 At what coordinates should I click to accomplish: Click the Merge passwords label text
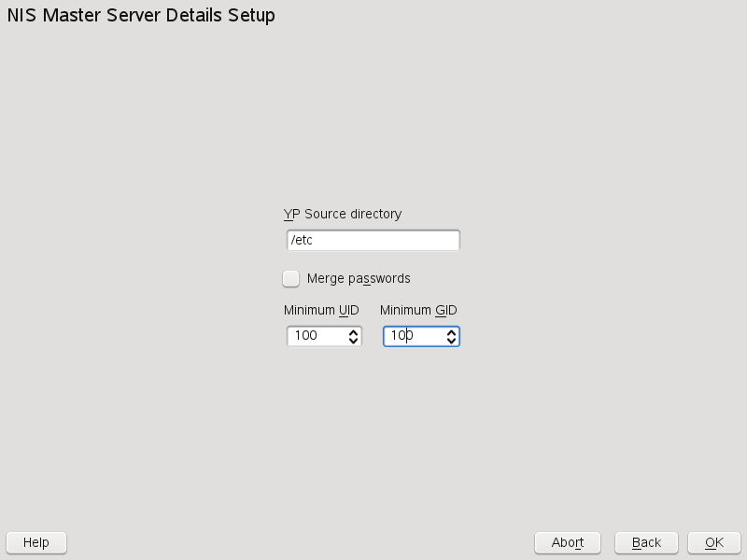[359, 278]
